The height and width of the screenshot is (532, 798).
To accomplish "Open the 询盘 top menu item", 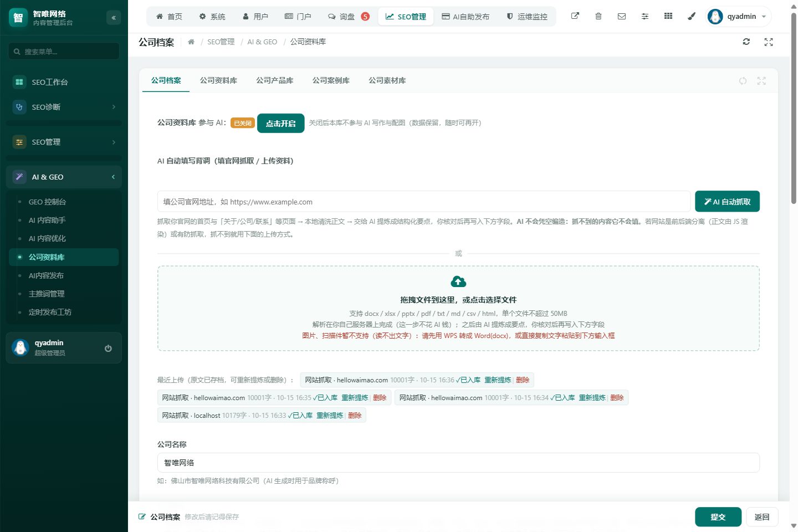I will coord(349,17).
